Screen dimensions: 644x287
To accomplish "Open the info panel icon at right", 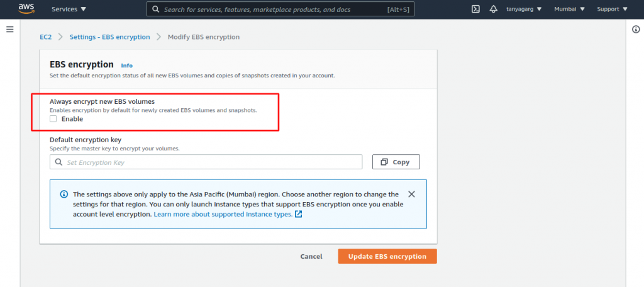I will [636, 29].
